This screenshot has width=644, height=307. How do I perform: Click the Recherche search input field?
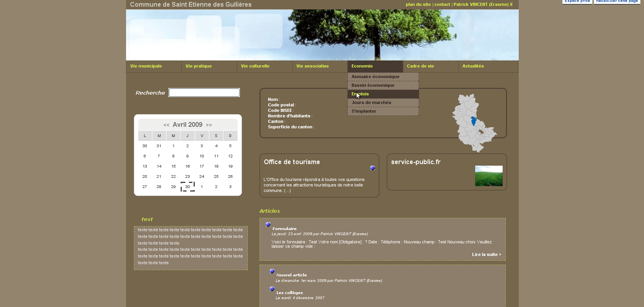tap(204, 93)
